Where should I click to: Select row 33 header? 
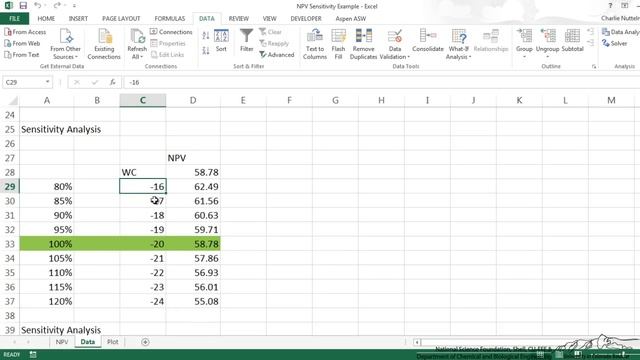(x=9, y=244)
